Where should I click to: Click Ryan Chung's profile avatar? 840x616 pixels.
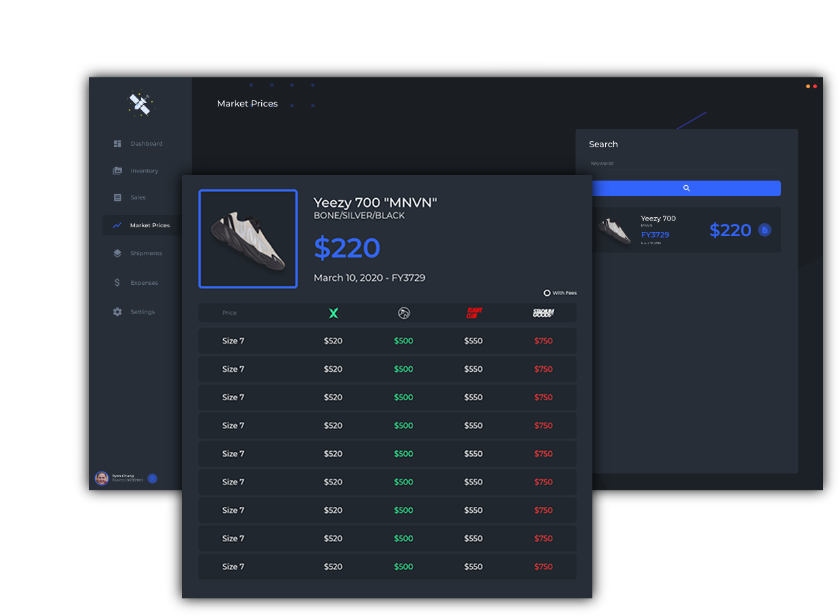(102, 478)
